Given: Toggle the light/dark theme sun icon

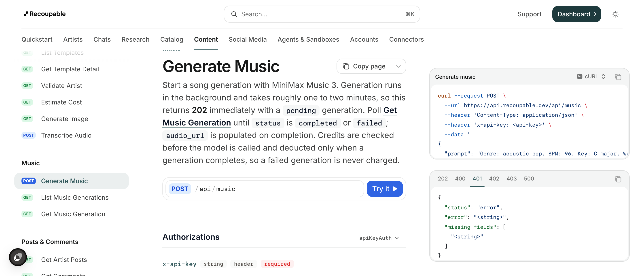Looking at the screenshot, I should [x=615, y=14].
